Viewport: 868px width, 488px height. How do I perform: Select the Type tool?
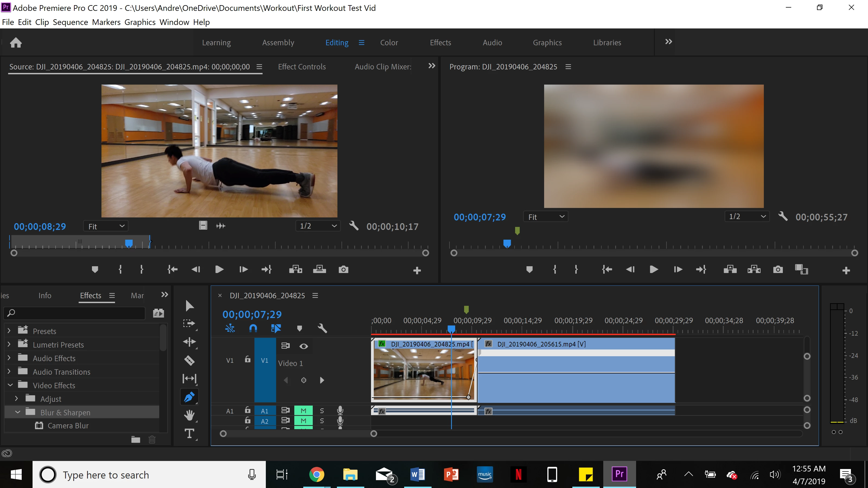(189, 433)
